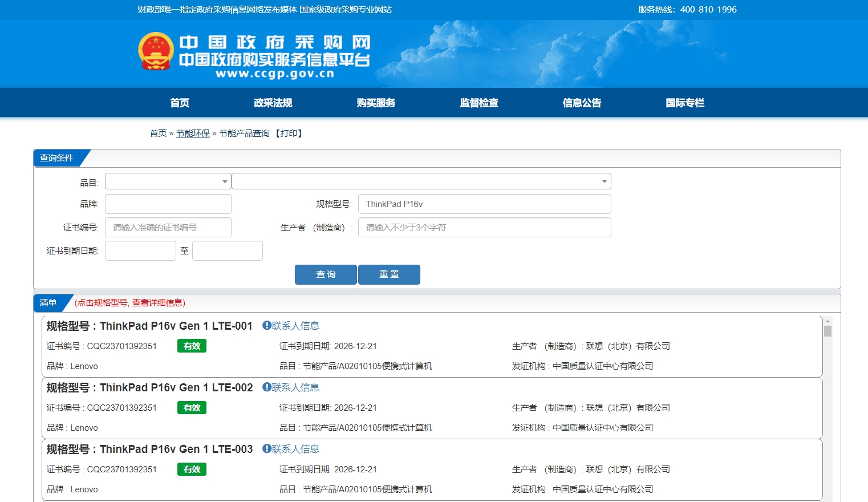Viewport: 868px width, 502px height.
Task: Click the scrollbar up arrow in results list
Action: click(828, 321)
